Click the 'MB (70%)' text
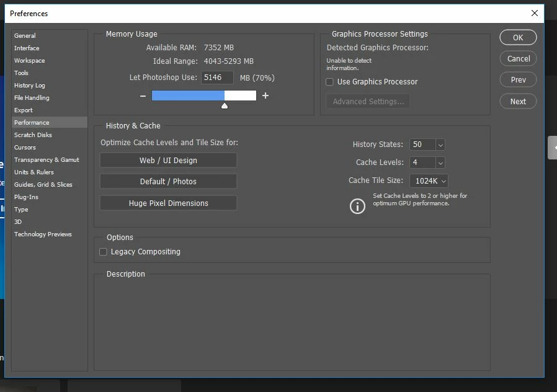The height and width of the screenshot is (392, 557). [x=257, y=78]
